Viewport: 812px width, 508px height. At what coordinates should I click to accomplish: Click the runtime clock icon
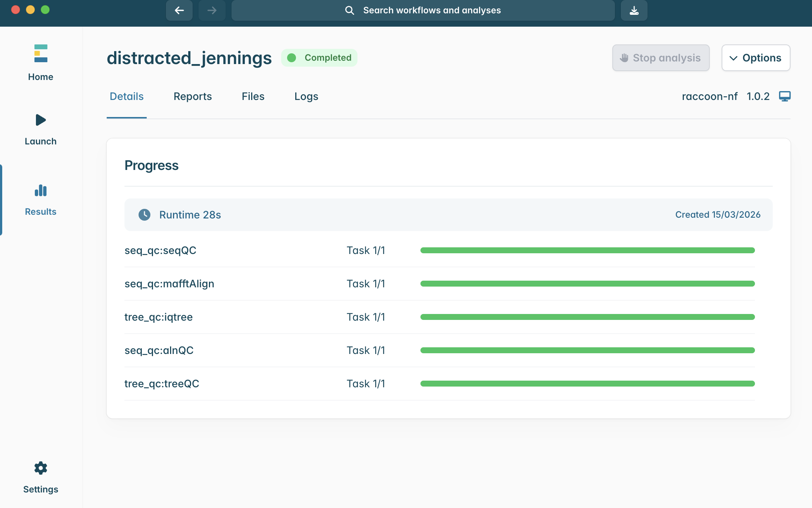(x=144, y=215)
